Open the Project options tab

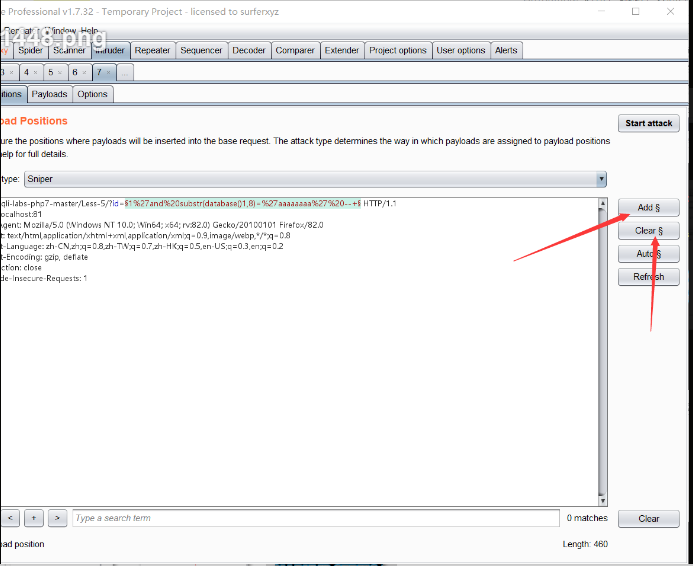coord(398,50)
